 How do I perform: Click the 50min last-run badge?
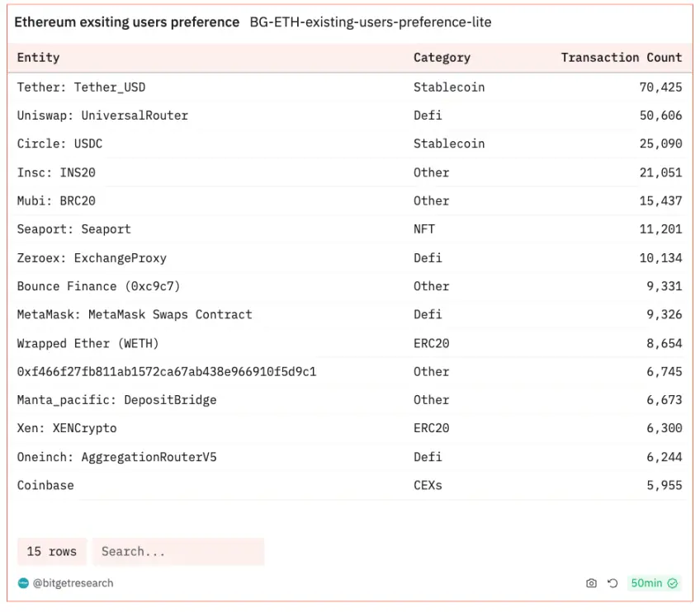[646, 583]
